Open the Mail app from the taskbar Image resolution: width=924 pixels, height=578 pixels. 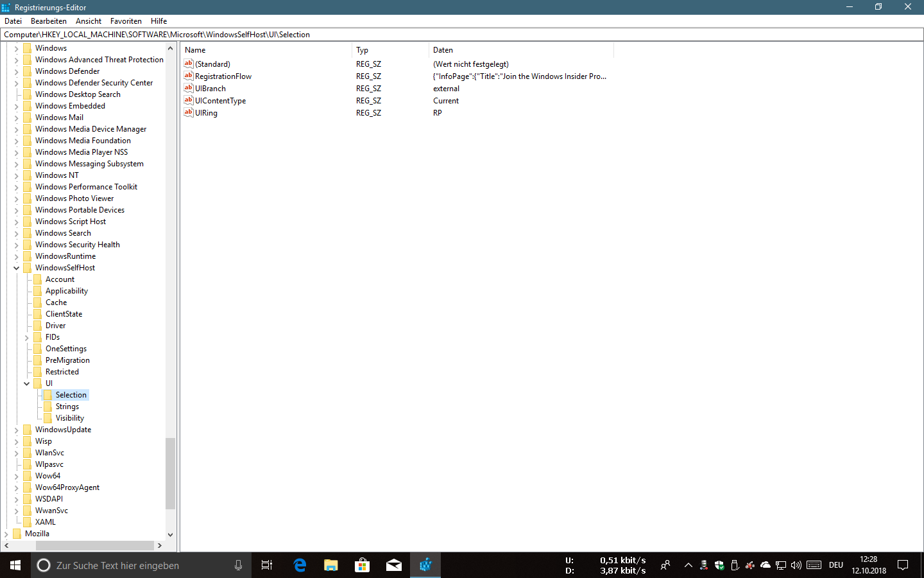pyautogui.click(x=394, y=565)
